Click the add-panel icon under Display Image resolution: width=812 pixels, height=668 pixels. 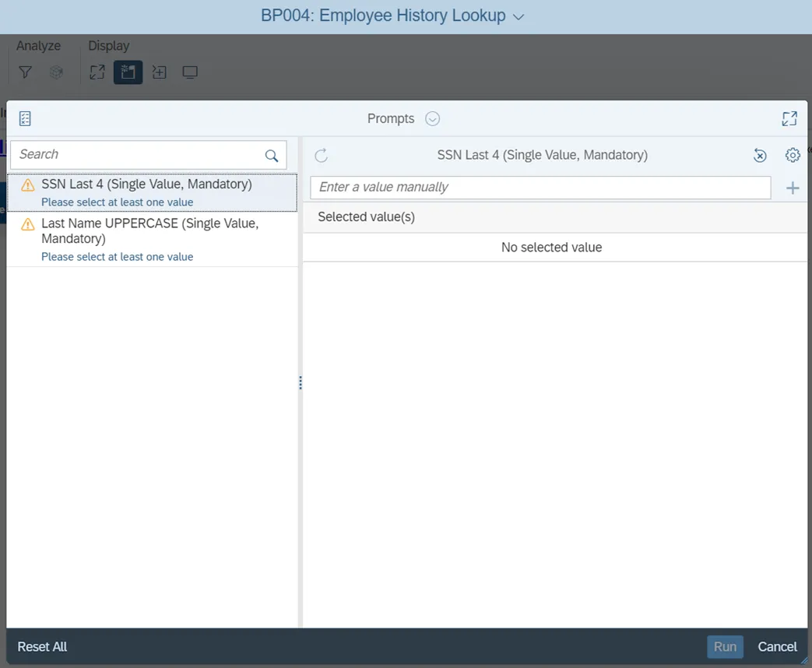(159, 72)
